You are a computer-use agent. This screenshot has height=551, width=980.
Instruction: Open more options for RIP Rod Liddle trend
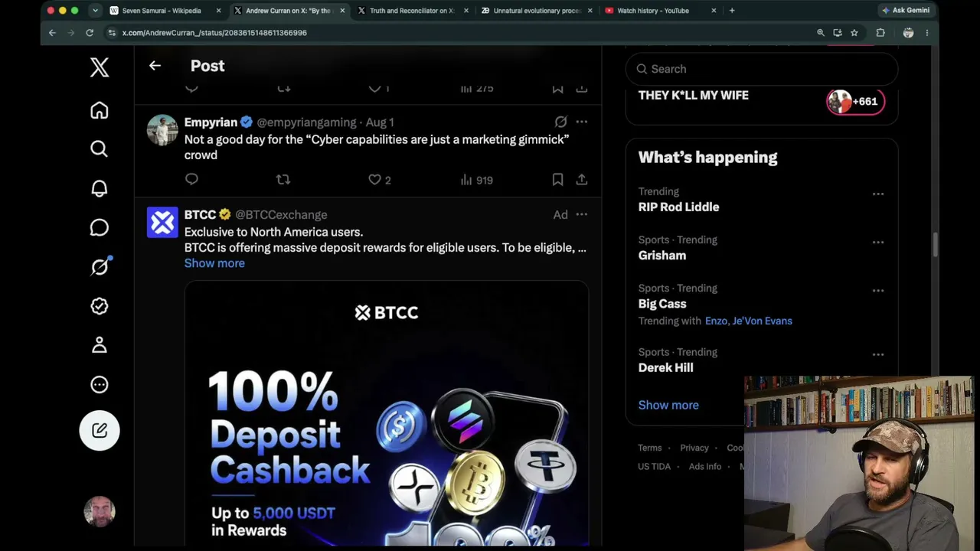pos(878,194)
